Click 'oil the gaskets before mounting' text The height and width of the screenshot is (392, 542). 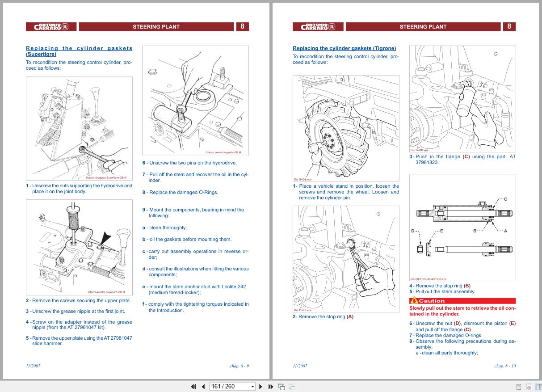point(187,240)
